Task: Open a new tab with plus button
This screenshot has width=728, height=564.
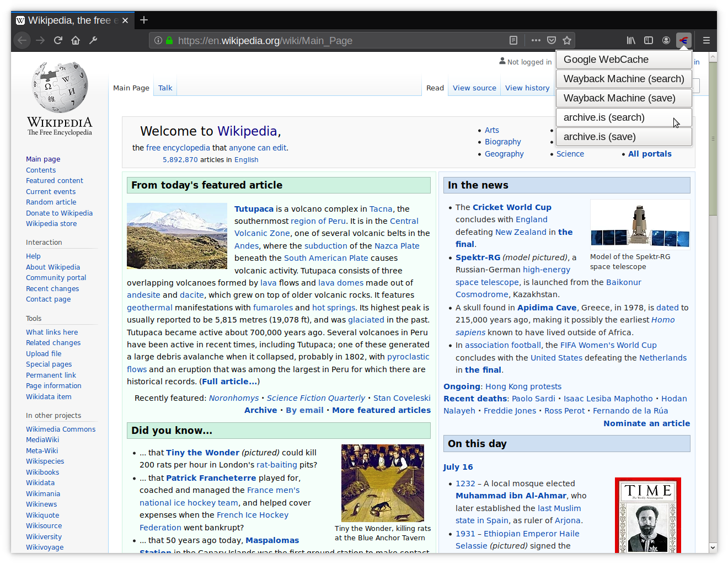Action: coord(144,20)
